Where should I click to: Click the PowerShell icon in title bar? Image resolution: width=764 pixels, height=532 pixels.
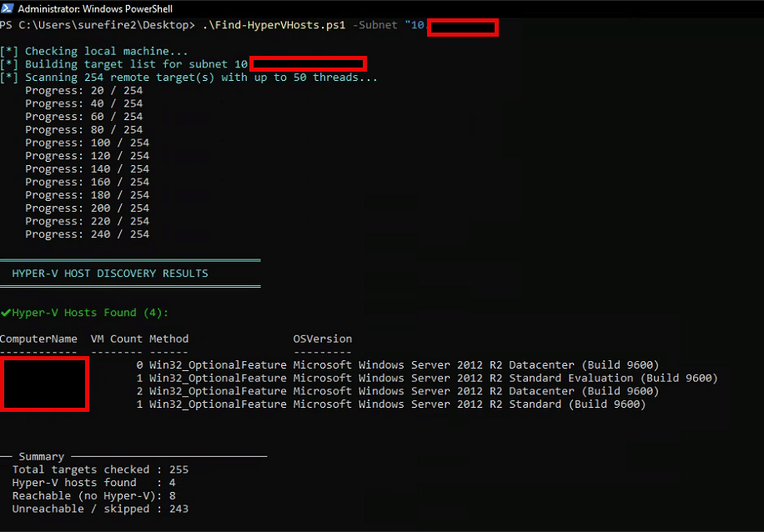pos(7,8)
